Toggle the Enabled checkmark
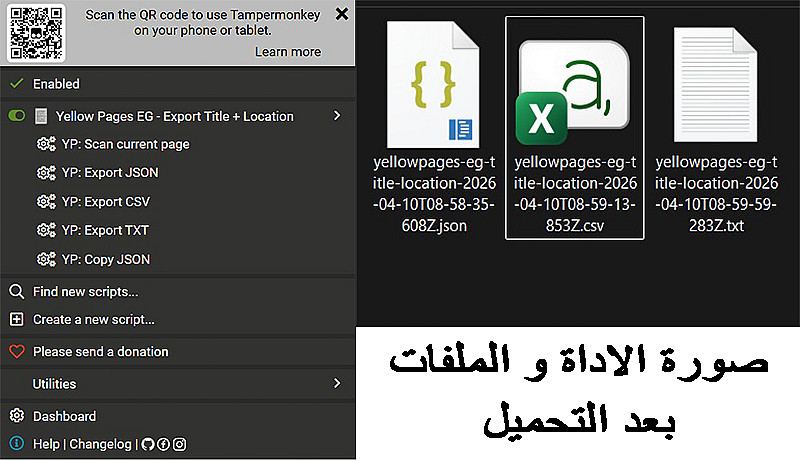 click(17, 83)
